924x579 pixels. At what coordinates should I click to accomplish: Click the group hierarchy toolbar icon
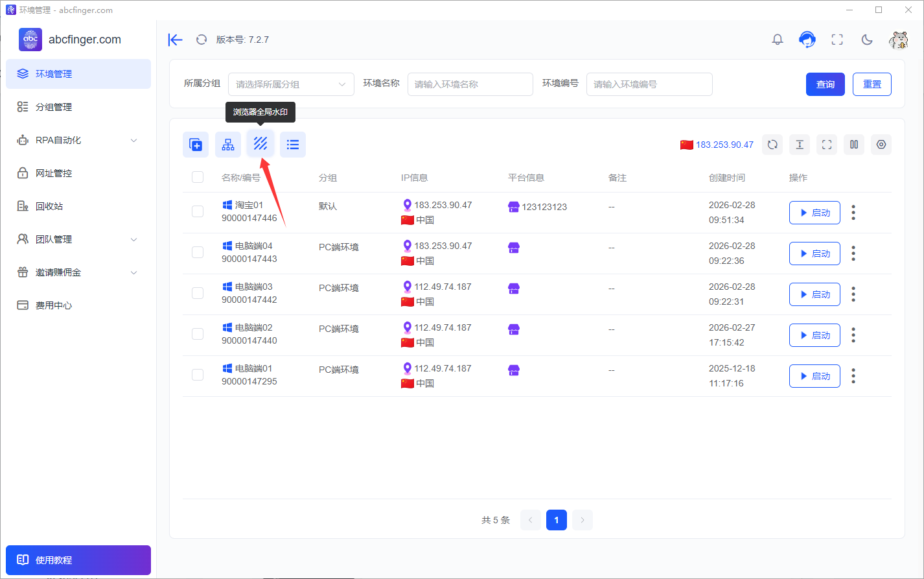coord(228,144)
